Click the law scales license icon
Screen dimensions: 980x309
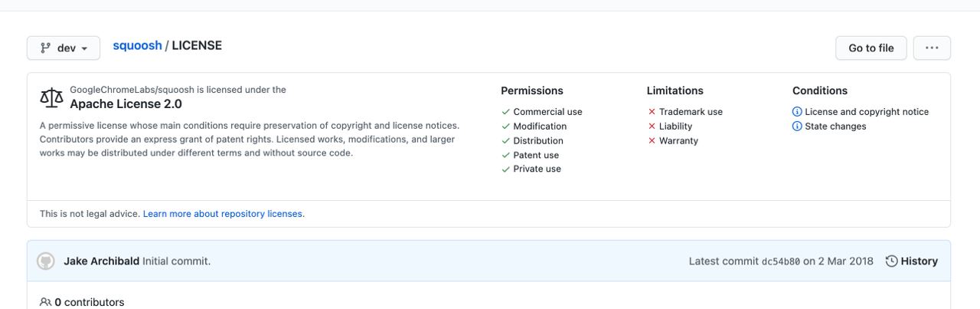tap(51, 97)
